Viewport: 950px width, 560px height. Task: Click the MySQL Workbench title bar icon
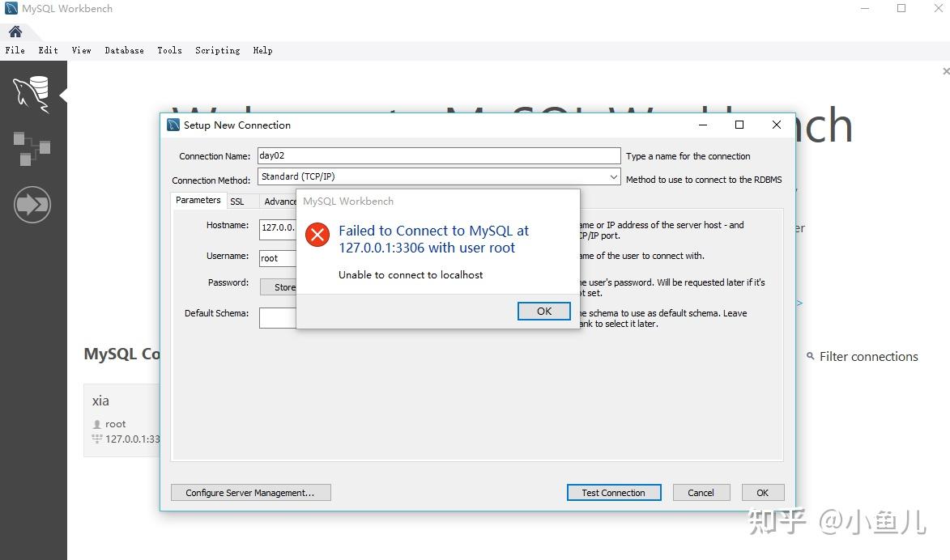pos(10,8)
